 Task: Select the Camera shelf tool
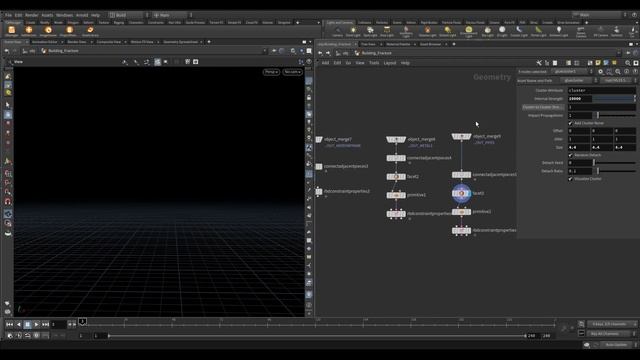click(x=337, y=31)
